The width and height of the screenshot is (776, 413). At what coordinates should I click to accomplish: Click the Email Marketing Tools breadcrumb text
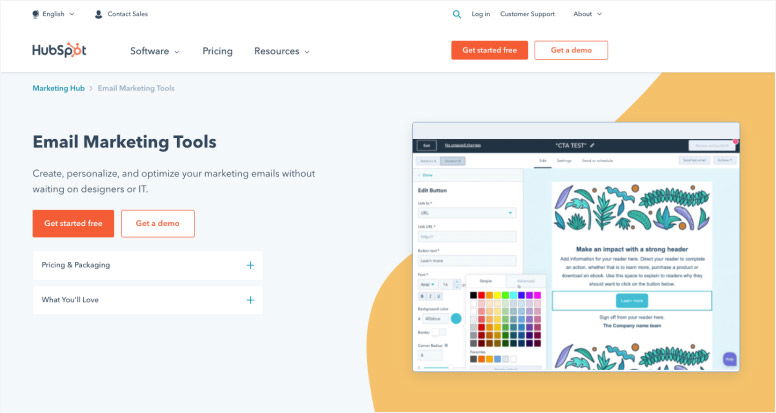(x=136, y=88)
